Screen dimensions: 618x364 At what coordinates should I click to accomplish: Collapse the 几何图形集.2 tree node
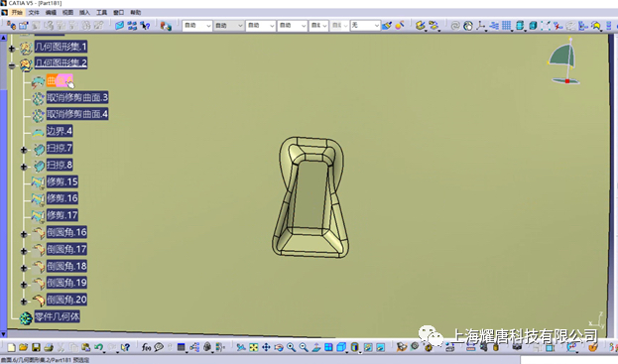(12, 65)
